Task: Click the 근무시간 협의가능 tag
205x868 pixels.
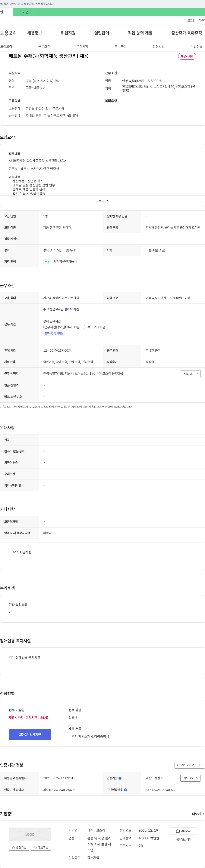Action: (x=54, y=333)
